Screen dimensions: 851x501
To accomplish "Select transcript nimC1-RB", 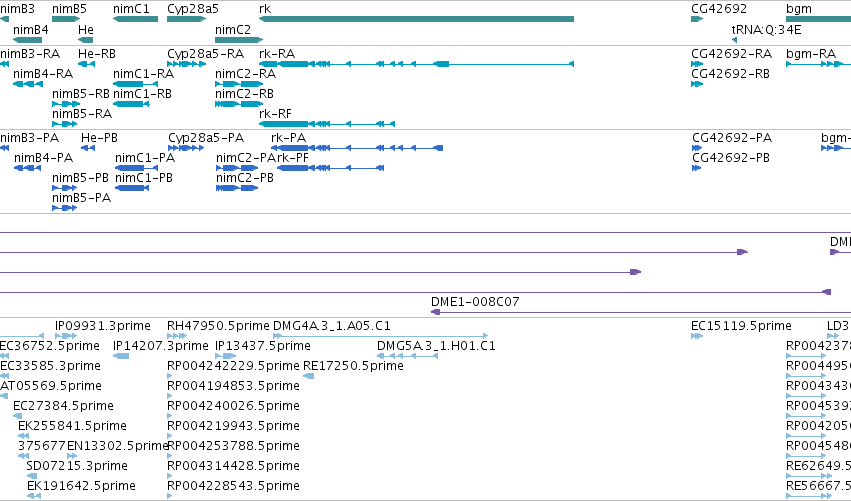I will (x=142, y=94).
